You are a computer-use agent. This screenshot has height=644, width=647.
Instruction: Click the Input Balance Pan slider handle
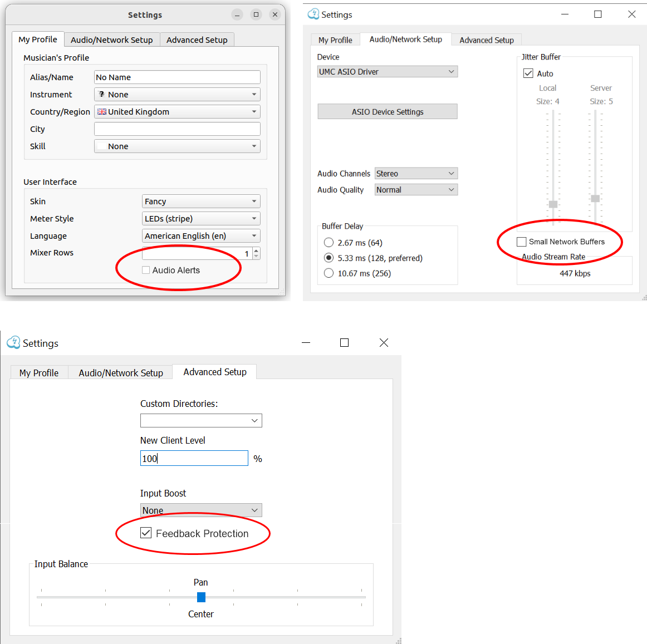point(202,597)
